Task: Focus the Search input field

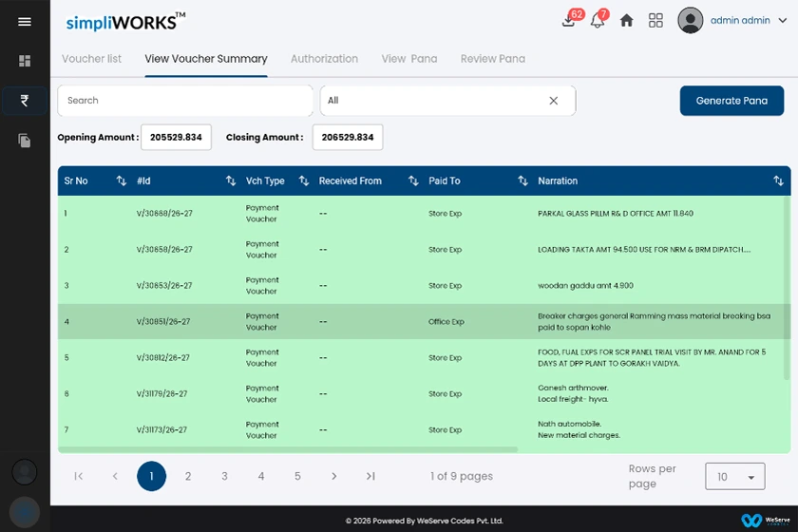Action: coord(185,101)
